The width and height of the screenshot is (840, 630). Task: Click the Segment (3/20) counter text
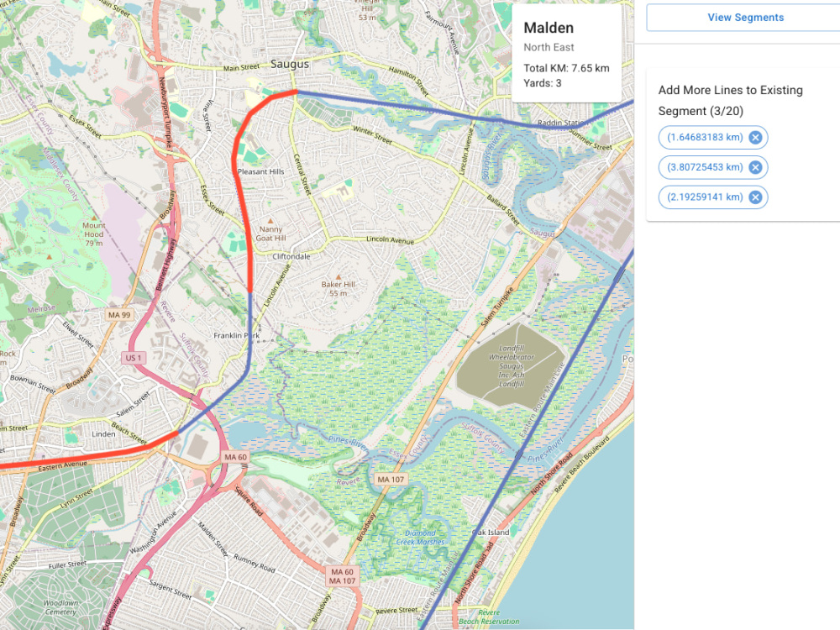coord(701,112)
